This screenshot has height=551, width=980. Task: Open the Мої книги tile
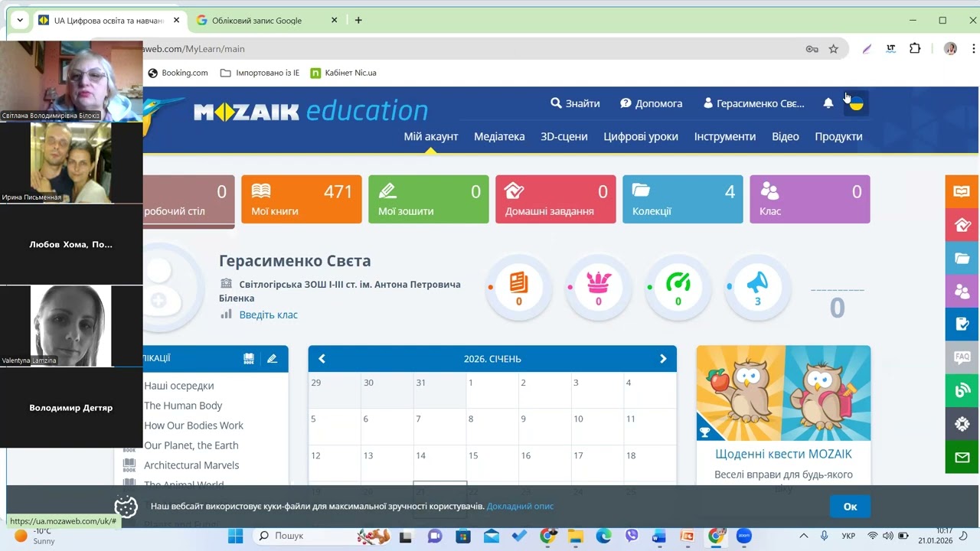[302, 200]
